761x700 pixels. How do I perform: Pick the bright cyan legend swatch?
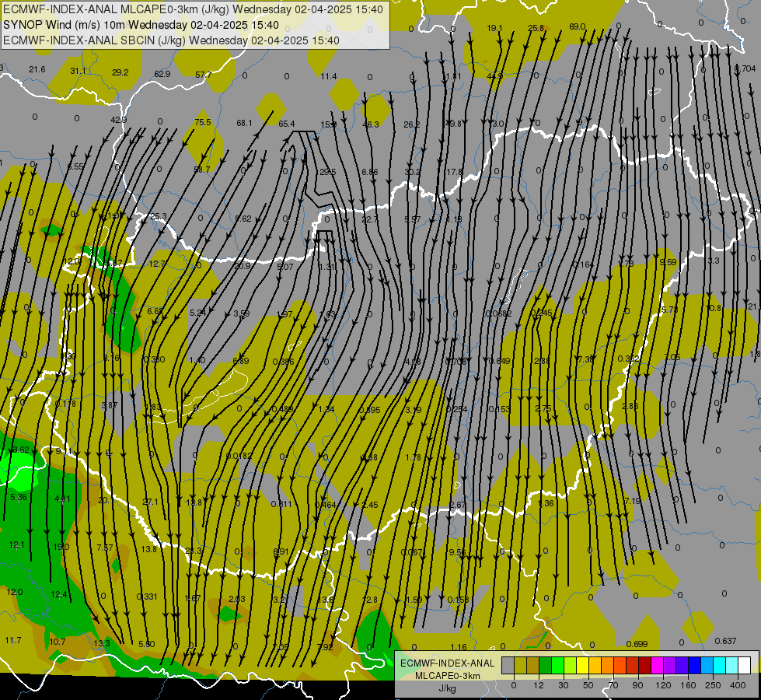point(719,666)
